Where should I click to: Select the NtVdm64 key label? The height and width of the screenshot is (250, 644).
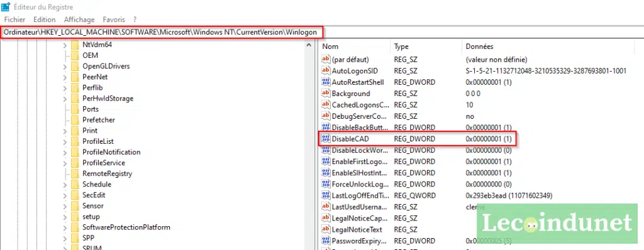97,45
